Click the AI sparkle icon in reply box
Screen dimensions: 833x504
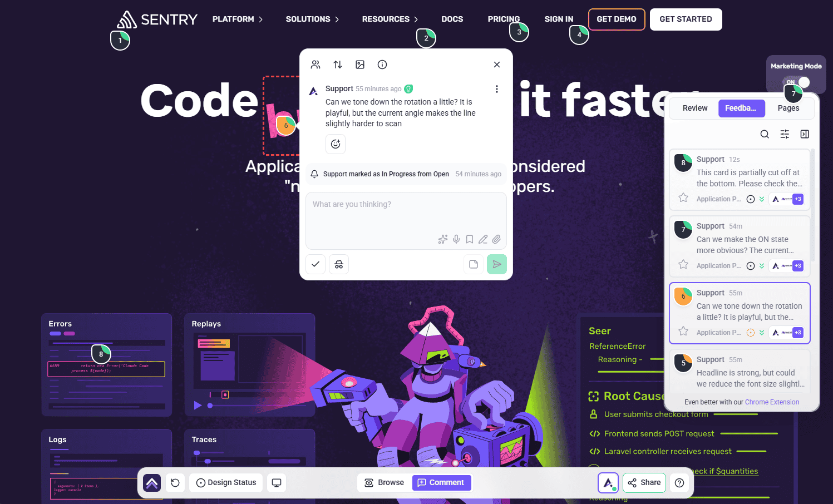[x=443, y=239]
